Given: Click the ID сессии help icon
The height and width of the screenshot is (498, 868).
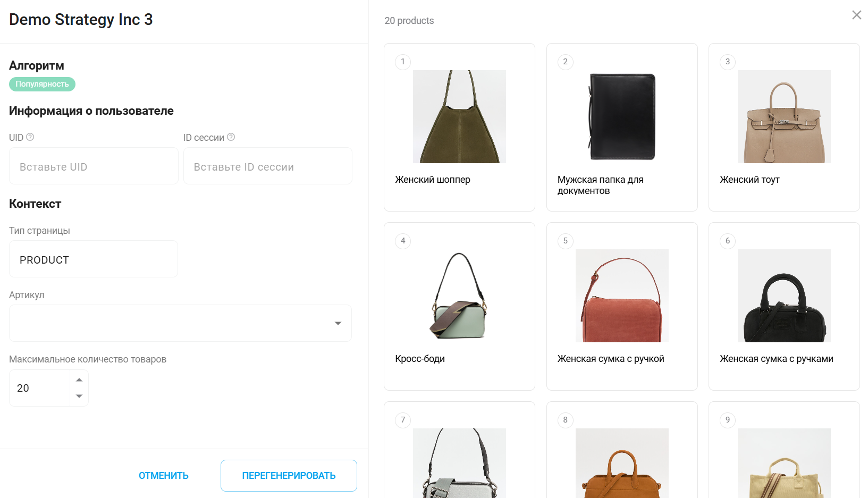Looking at the screenshot, I should pos(231,137).
